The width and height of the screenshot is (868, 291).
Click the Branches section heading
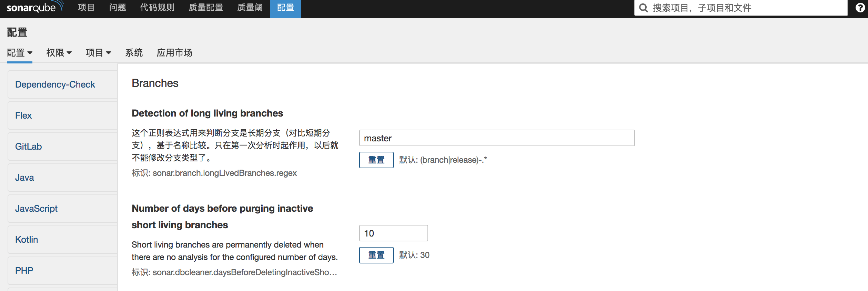[155, 83]
